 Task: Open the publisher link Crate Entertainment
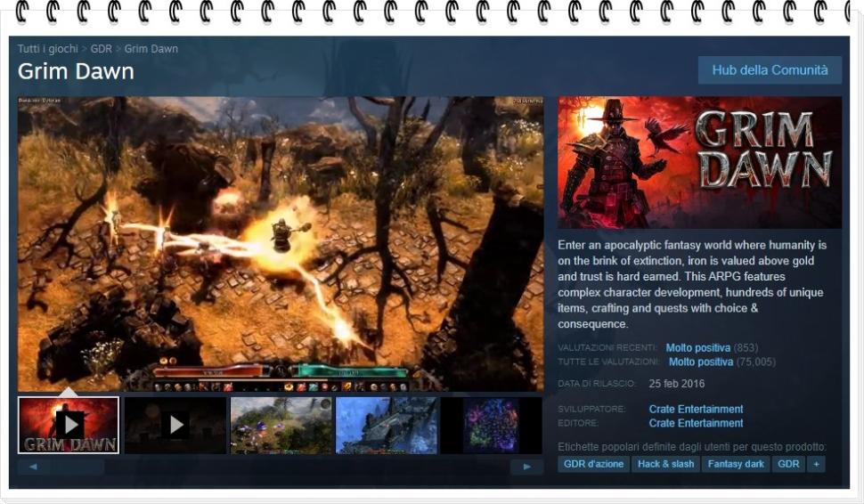coord(696,423)
